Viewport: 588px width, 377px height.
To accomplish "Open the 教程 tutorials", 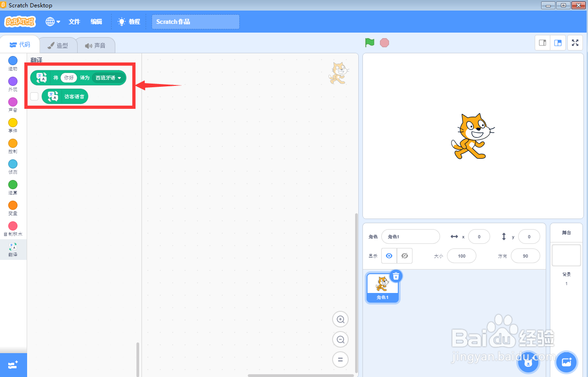I will [129, 22].
